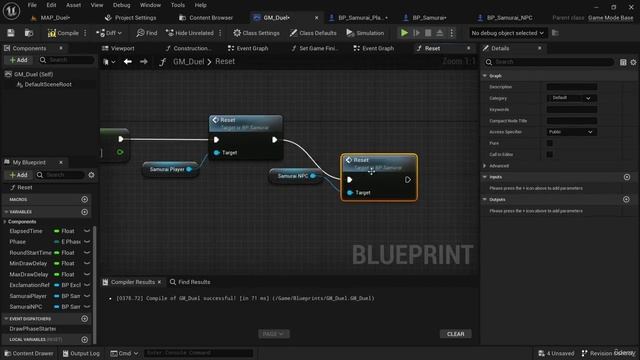Click the green Play button

(x=404, y=33)
